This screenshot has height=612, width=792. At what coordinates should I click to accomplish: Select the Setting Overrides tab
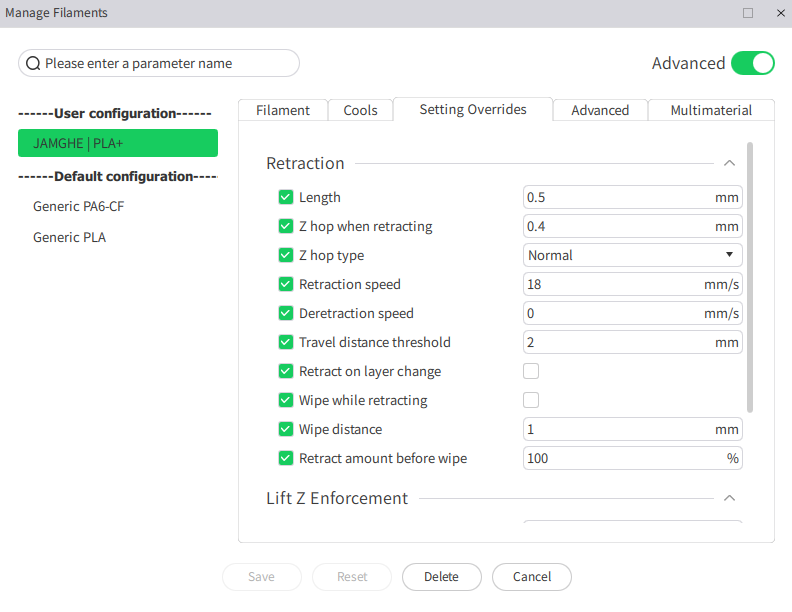point(473,109)
